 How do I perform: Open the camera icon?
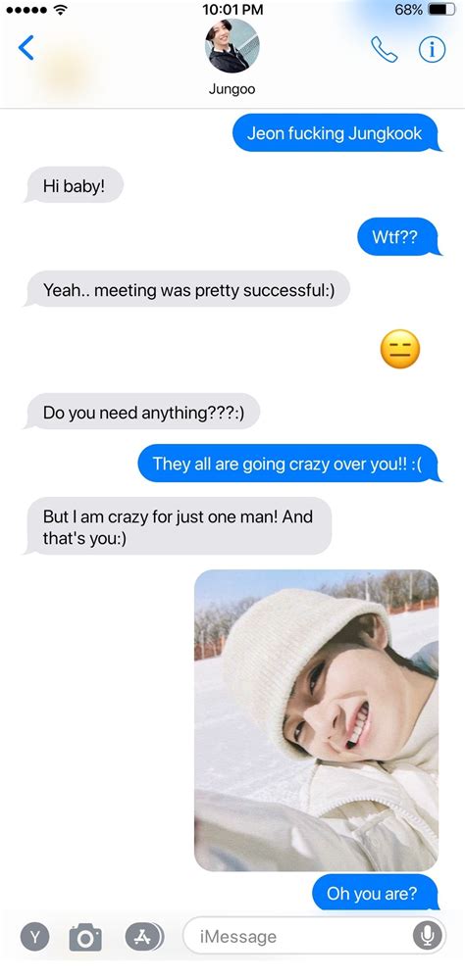pyautogui.click(x=85, y=936)
